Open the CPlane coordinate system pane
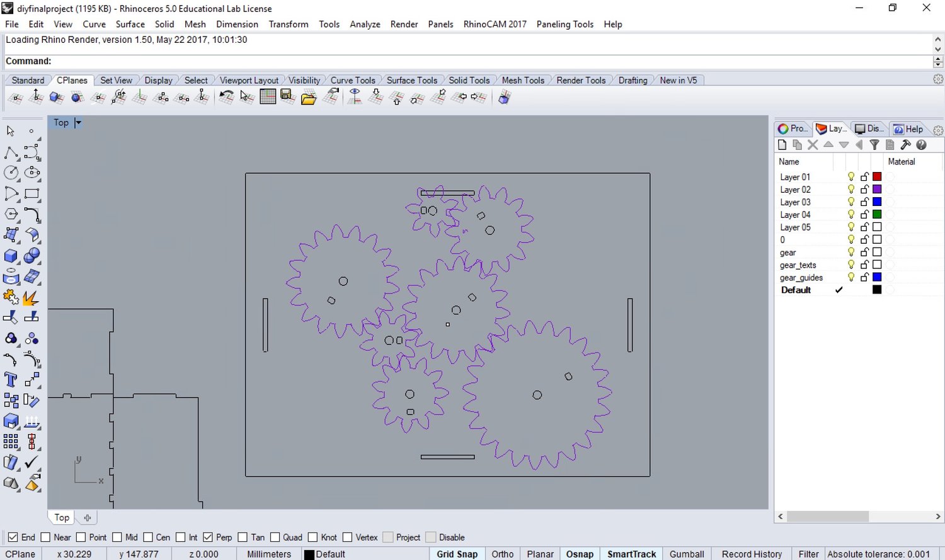945x560 pixels. tap(21, 554)
